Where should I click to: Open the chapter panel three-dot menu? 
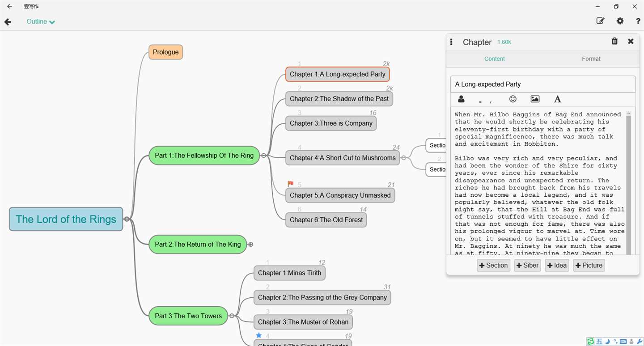451,42
